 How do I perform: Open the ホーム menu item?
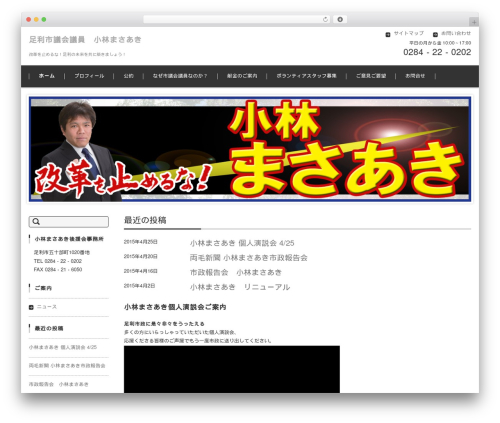coord(47,76)
